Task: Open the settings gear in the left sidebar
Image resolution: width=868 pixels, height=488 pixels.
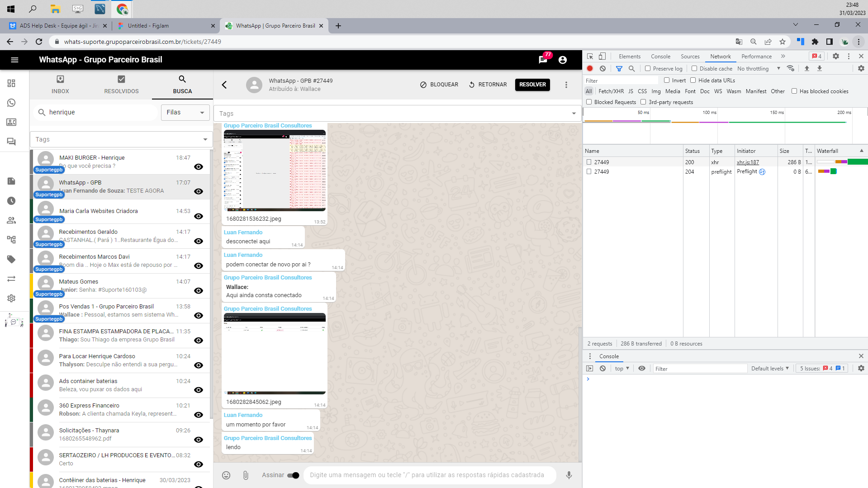Action: point(11,298)
